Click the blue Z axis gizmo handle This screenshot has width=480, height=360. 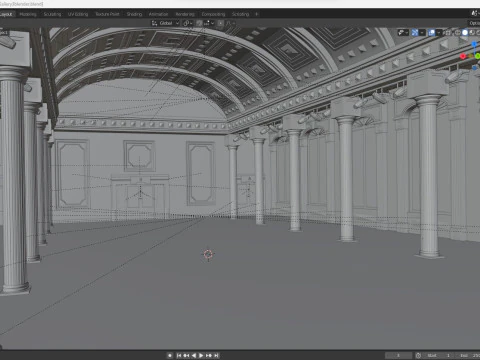pyautogui.click(x=474, y=44)
